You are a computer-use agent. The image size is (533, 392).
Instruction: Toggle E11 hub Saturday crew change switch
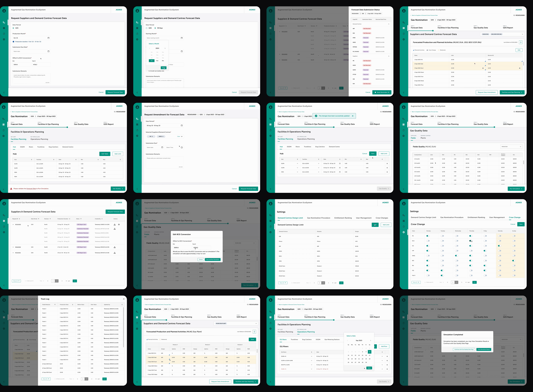500,246
